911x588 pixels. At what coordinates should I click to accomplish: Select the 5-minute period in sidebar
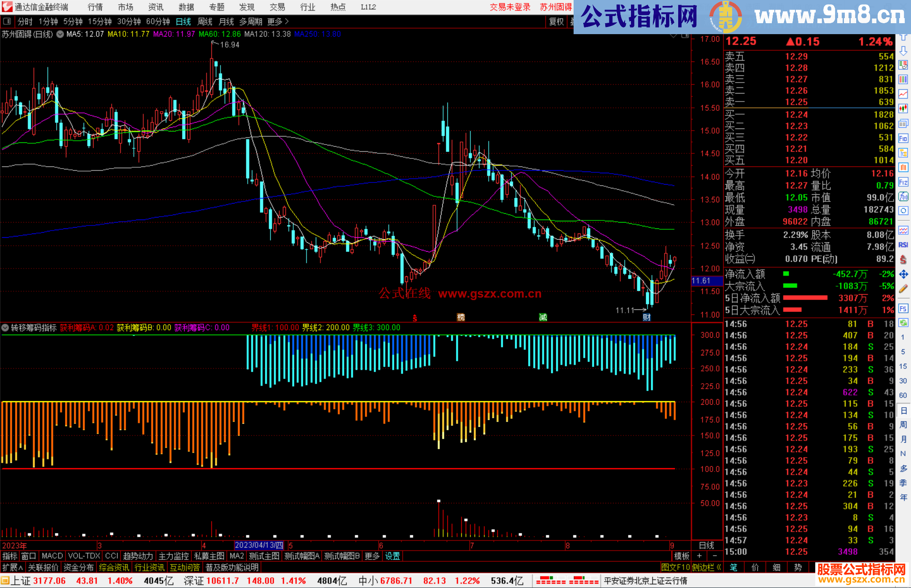pyautogui.click(x=903, y=352)
